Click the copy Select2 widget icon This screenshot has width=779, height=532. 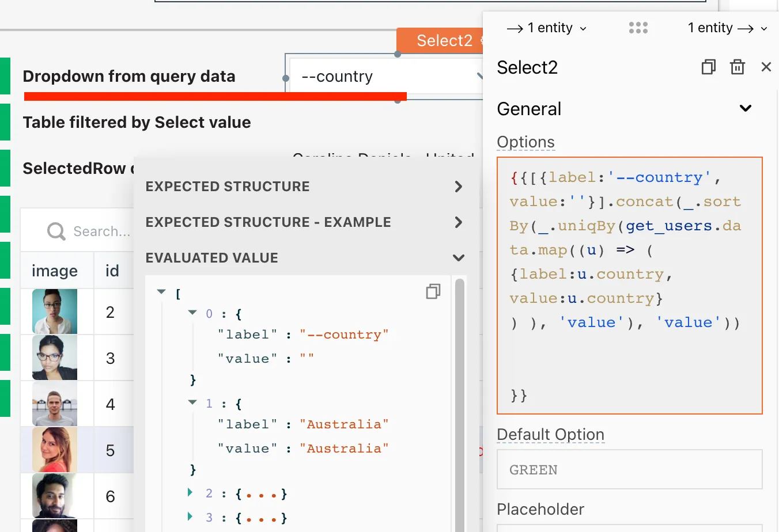point(708,67)
